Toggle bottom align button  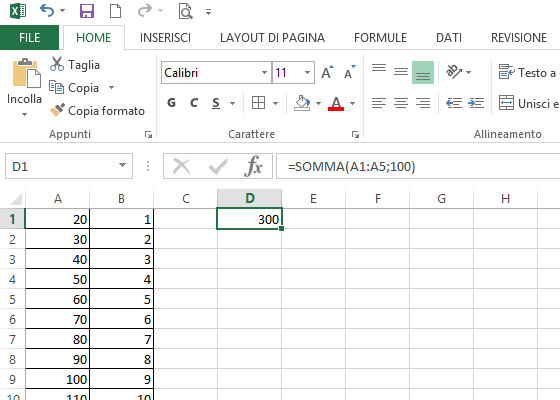[422, 72]
